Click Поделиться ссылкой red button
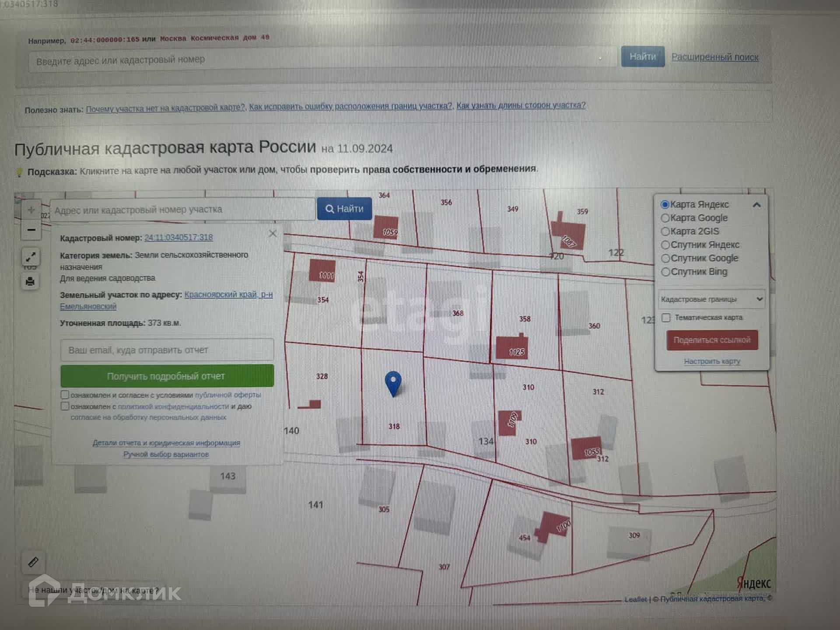The height and width of the screenshot is (630, 840). tap(712, 340)
